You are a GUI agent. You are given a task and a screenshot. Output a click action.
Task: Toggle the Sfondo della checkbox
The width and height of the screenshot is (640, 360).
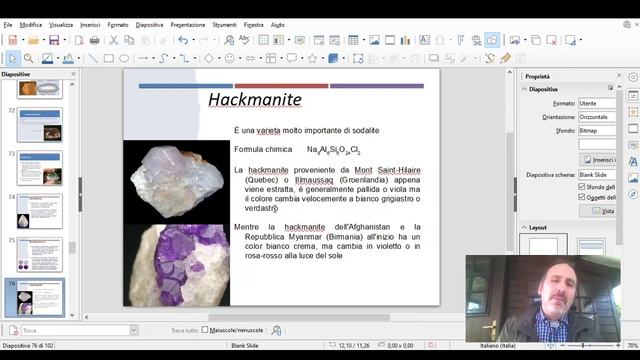click(582, 187)
